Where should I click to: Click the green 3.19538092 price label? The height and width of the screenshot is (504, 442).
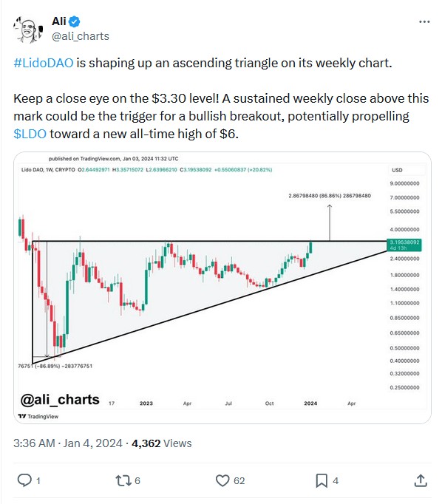click(404, 245)
